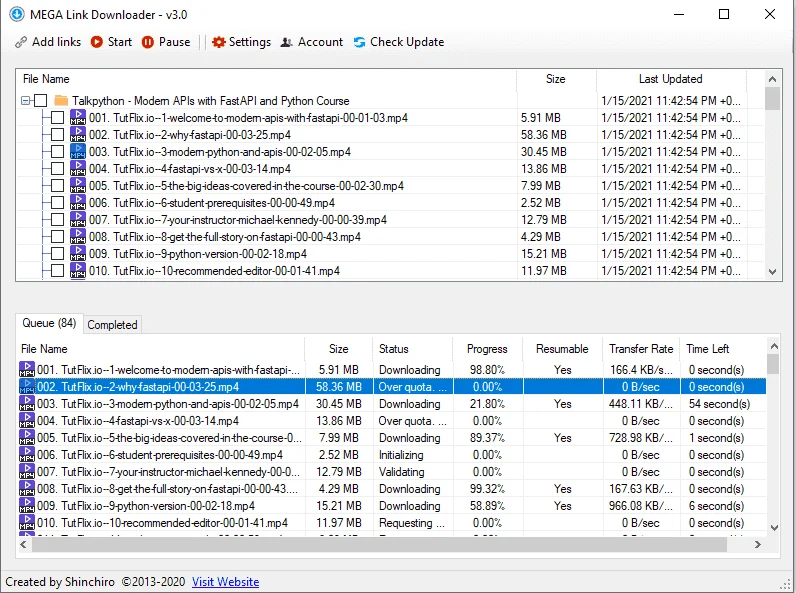This screenshot has height=593, width=796.
Task: Click the MEGA Link Downloader title bar icon
Action: 17,14
